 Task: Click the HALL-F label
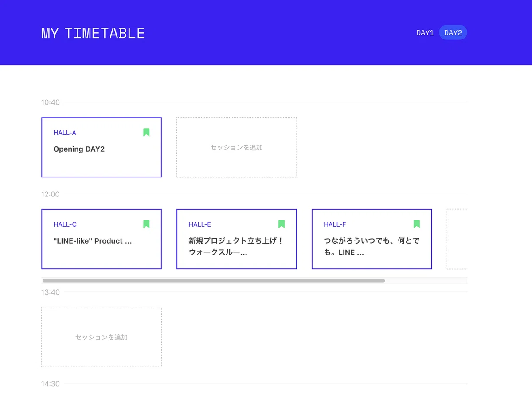335,224
